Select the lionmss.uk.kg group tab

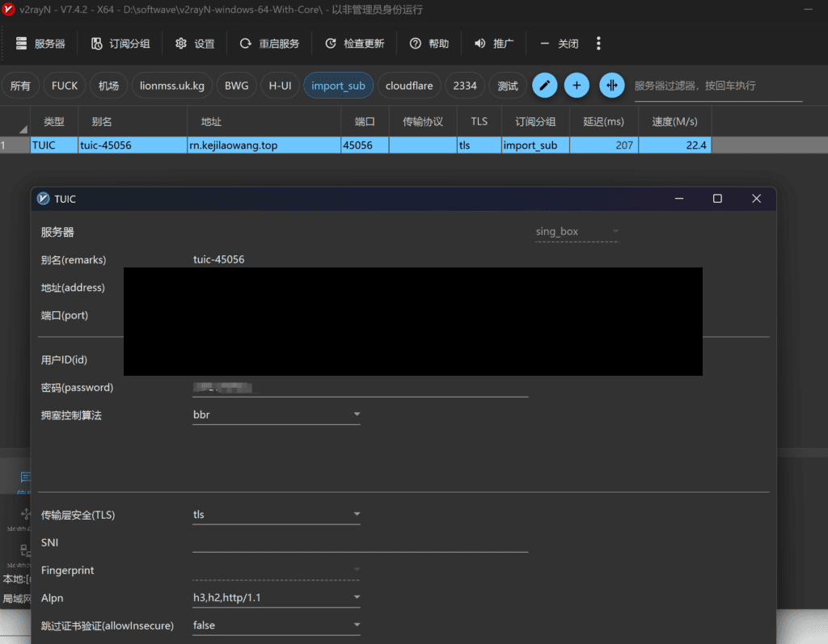pyautogui.click(x=172, y=86)
